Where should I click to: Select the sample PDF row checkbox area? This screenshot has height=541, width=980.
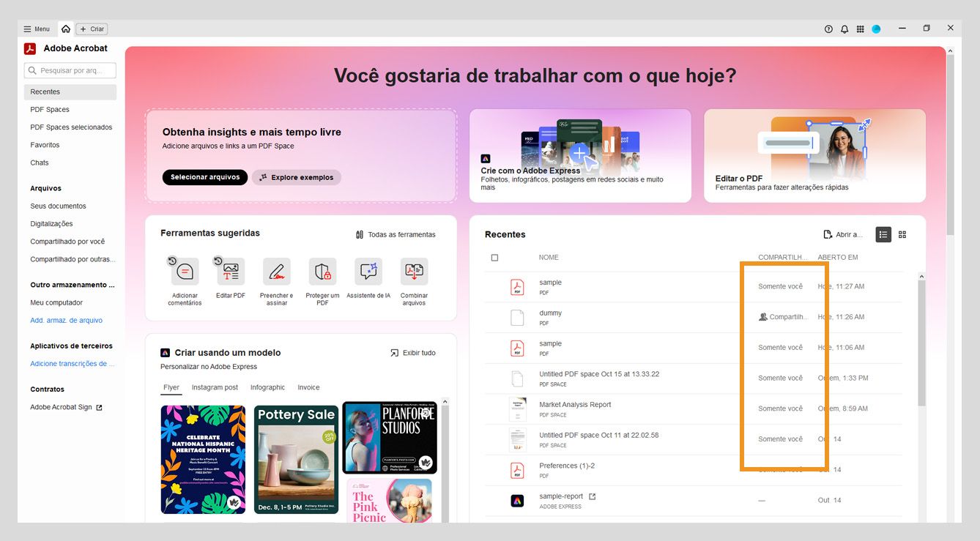[495, 286]
